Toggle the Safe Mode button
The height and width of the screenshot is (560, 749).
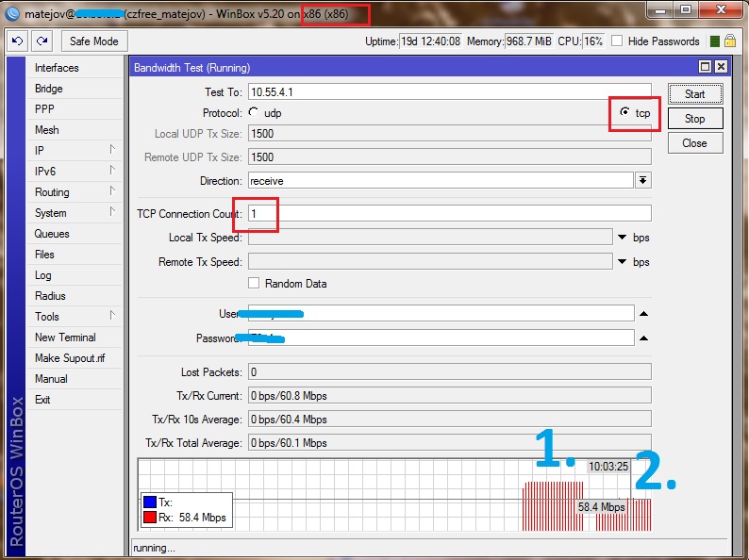(x=94, y=41)
